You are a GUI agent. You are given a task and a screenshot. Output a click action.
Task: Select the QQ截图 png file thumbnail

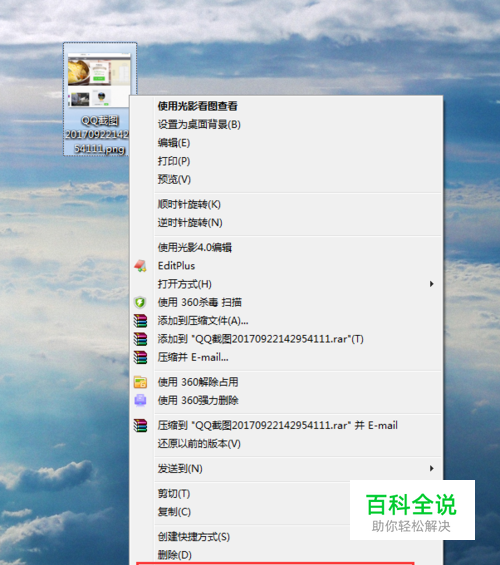(99, 80)
